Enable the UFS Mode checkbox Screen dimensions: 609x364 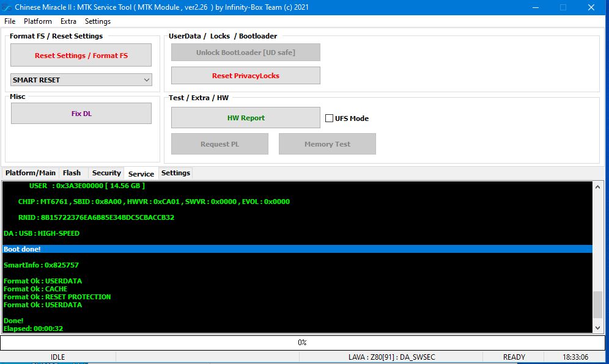coord(329,118)
